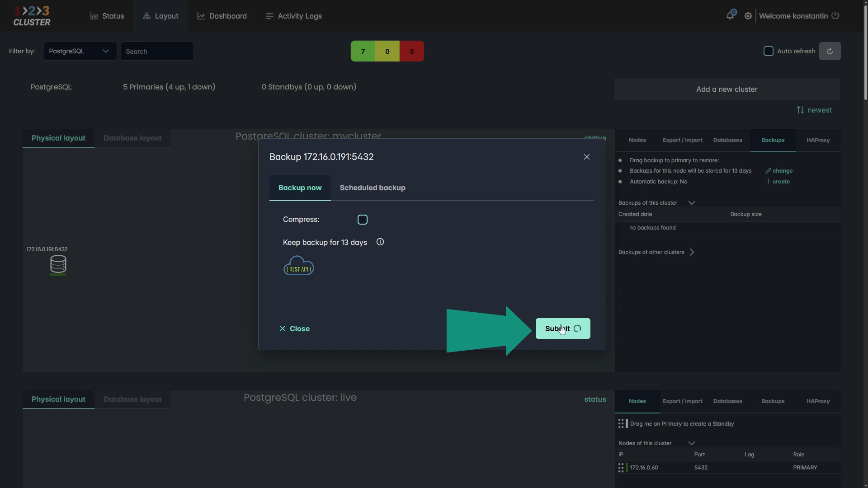Screen dimensions: 868x488
Task: Enable the Compress checkbox
Action: [x=362, y=220]
